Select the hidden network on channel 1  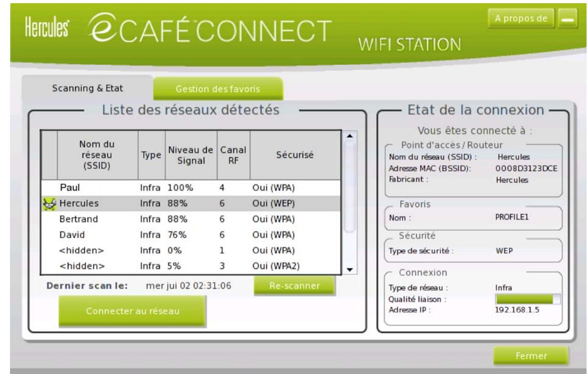pyautogui.click(x=191, y=250)
